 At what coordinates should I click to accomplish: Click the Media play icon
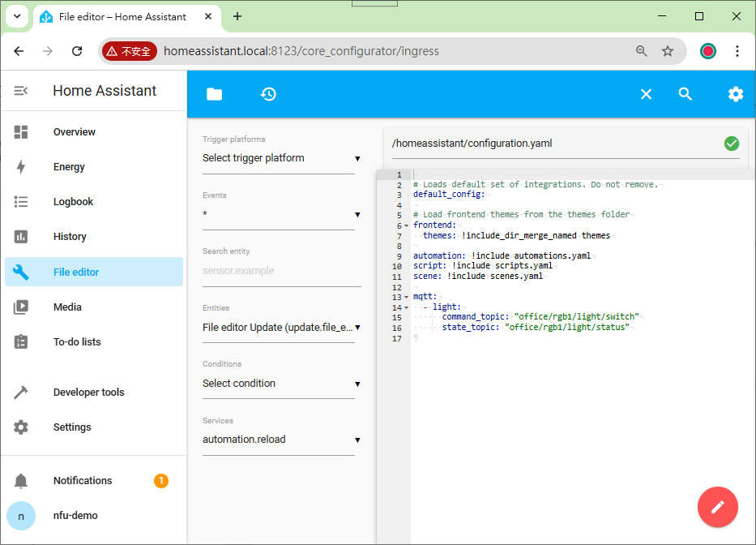click(x=21, y=307)
